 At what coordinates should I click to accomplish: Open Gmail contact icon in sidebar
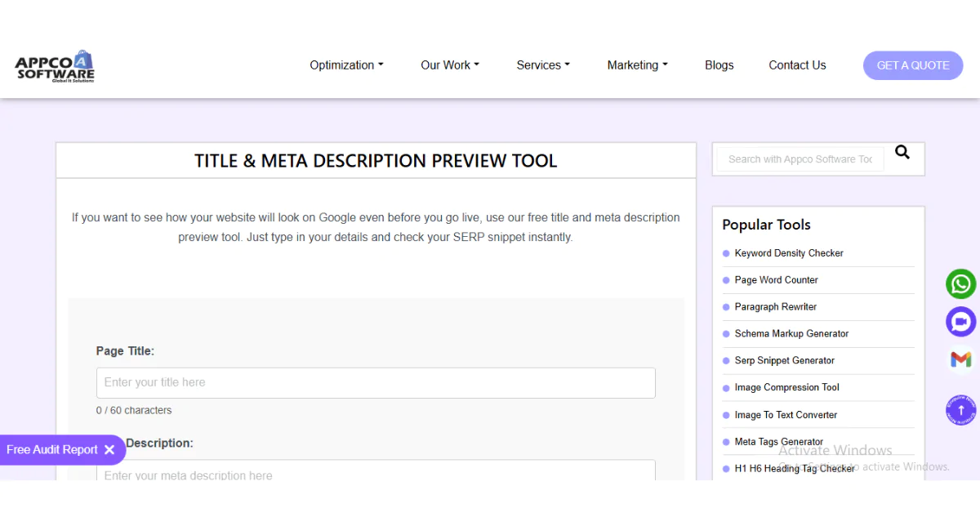tap(960, 359)
